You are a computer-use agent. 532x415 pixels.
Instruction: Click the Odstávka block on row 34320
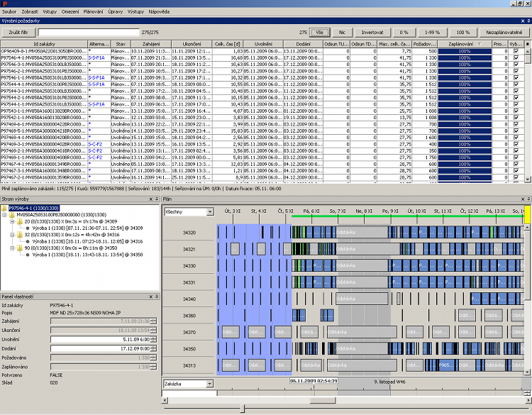pyautogui.click(x=362, y=233)
